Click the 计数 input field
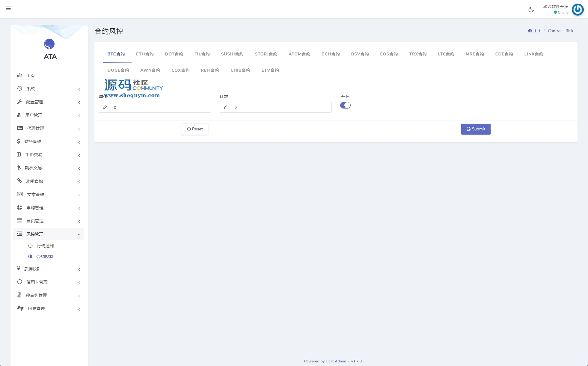The image size is (588, 366). coord(281,107)
